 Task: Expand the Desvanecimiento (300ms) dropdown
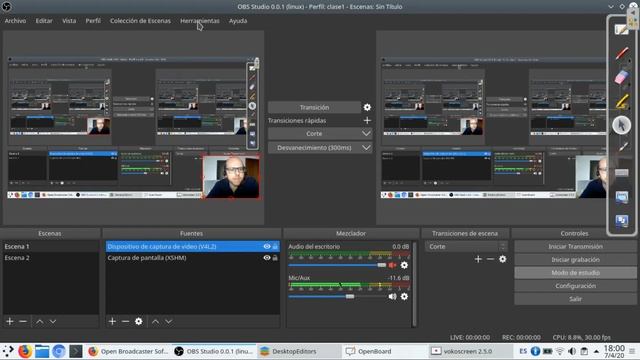pyautogui.click(x=320, y=147)
